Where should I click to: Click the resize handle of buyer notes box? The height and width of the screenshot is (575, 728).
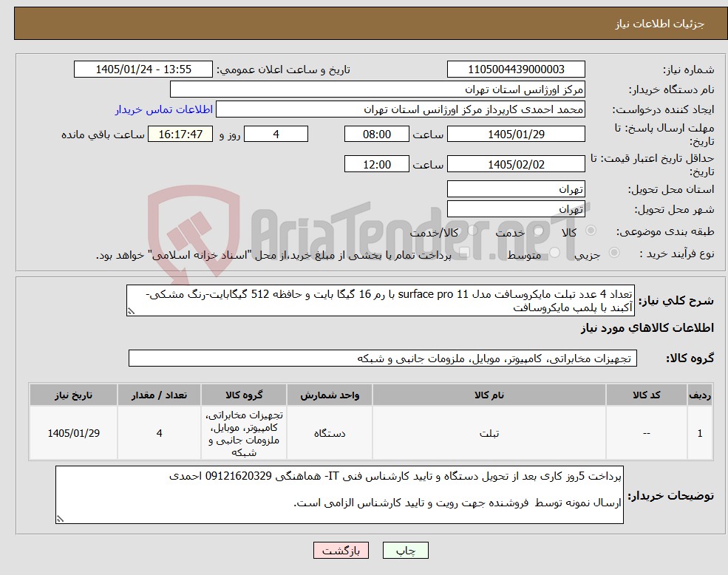tap(60, 519)
